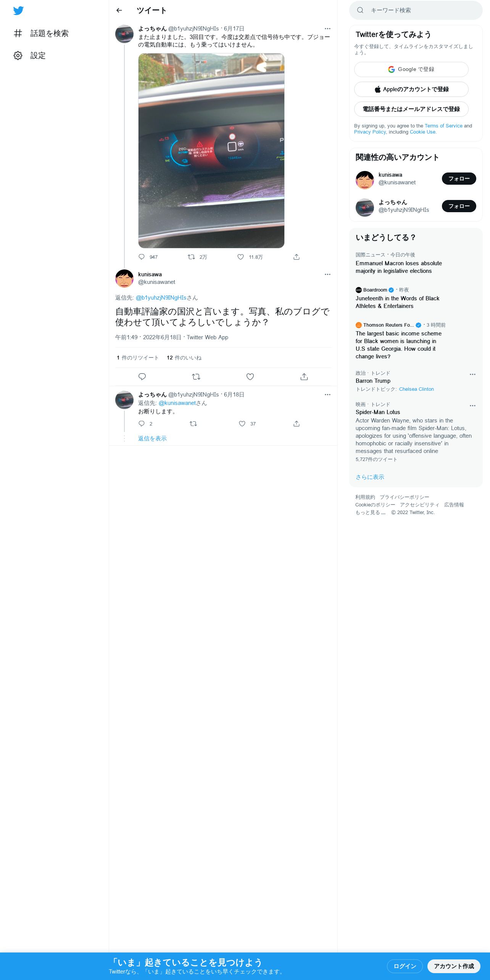Open the car dashboard photo

(x=211, y=150)
